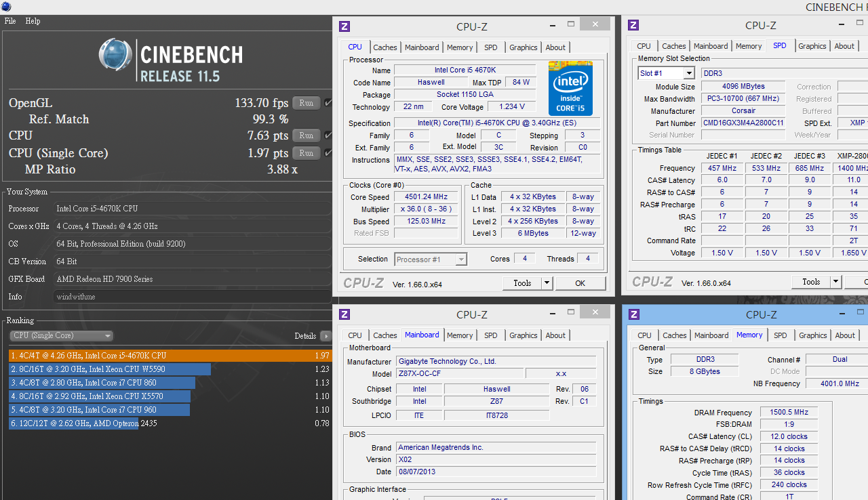Click the Max Bandwidth value PC3-10700 (667 MHz)

click(743, 99)
